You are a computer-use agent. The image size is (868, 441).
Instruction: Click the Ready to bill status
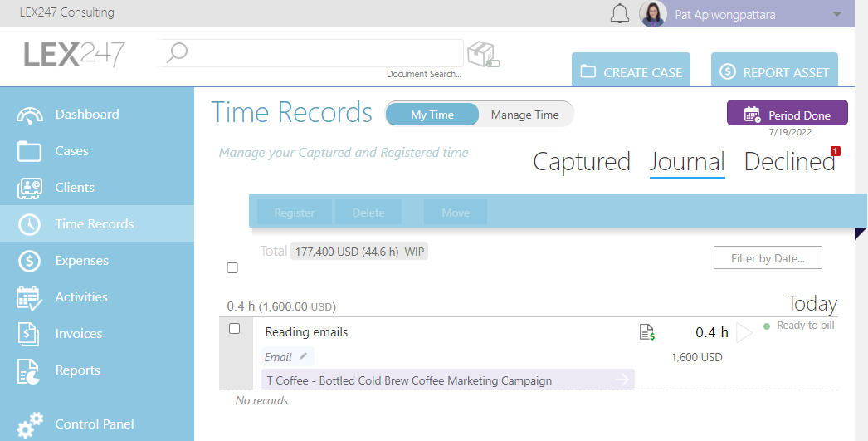pyautogui.click(x=799, y=326)
